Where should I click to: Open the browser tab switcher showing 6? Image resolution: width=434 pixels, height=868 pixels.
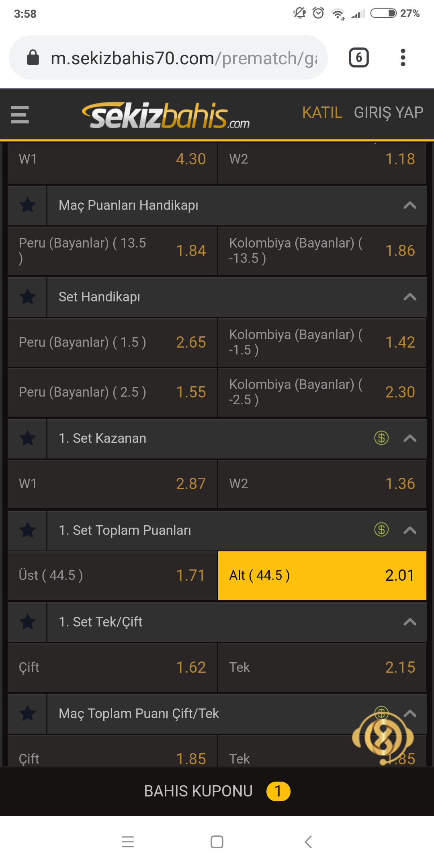[x=358, y=57]
